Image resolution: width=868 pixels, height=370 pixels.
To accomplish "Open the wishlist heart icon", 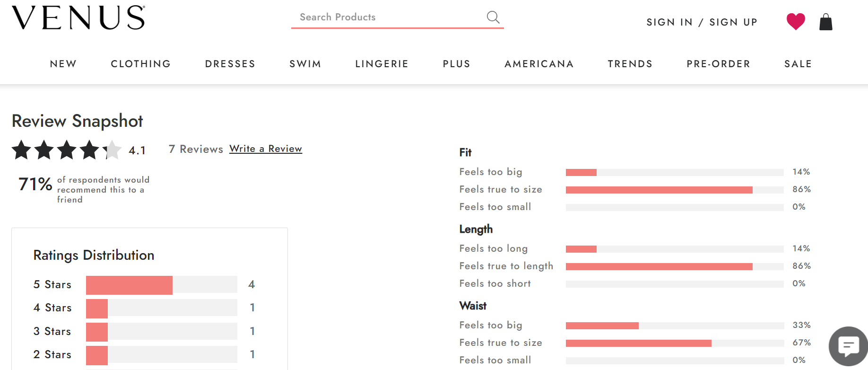I will click(796, 21).
